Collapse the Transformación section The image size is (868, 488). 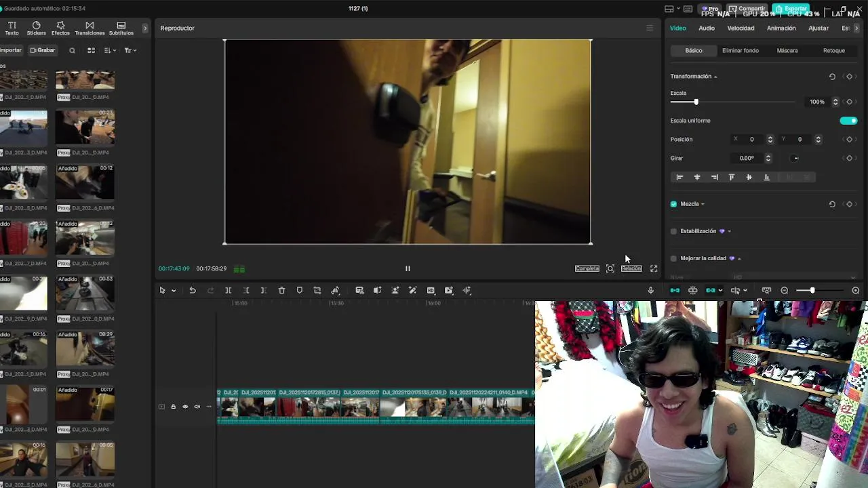pyautogui.click(x=715, y=77)
